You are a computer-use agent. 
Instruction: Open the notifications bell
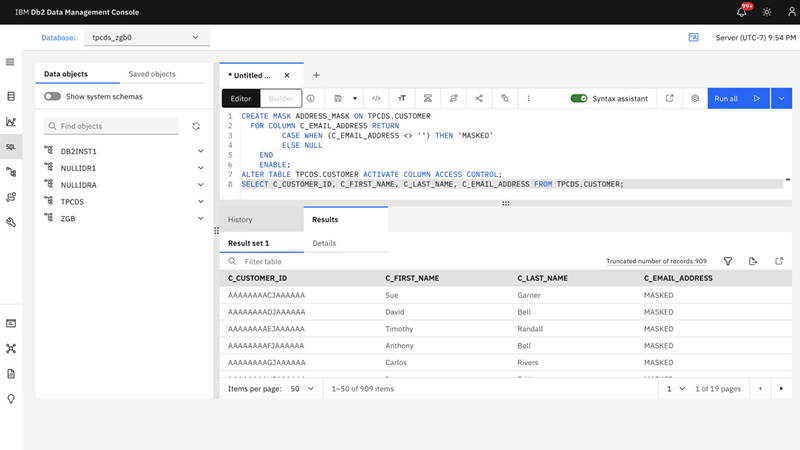(x=742, y=12)
